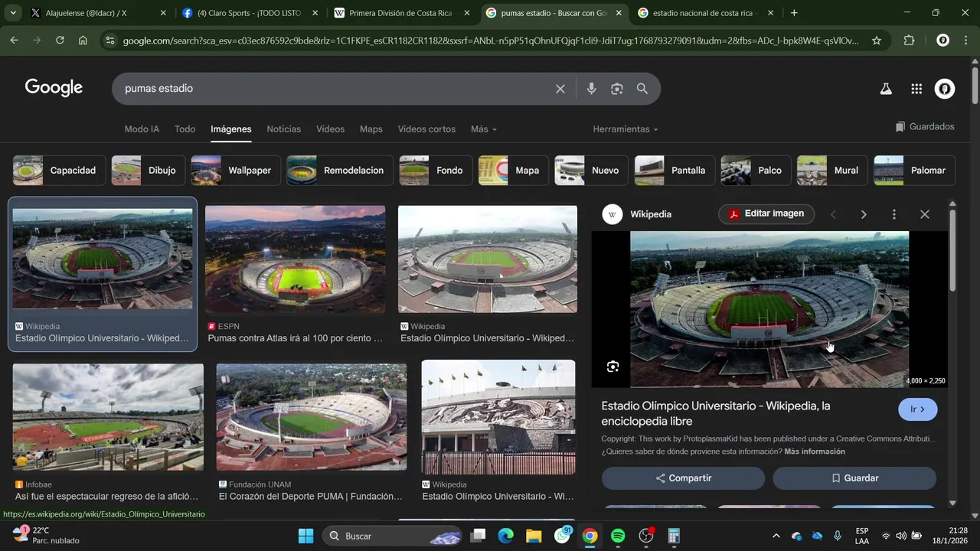
Task: Close the image preview panel
Action: (x=924, y=215)
